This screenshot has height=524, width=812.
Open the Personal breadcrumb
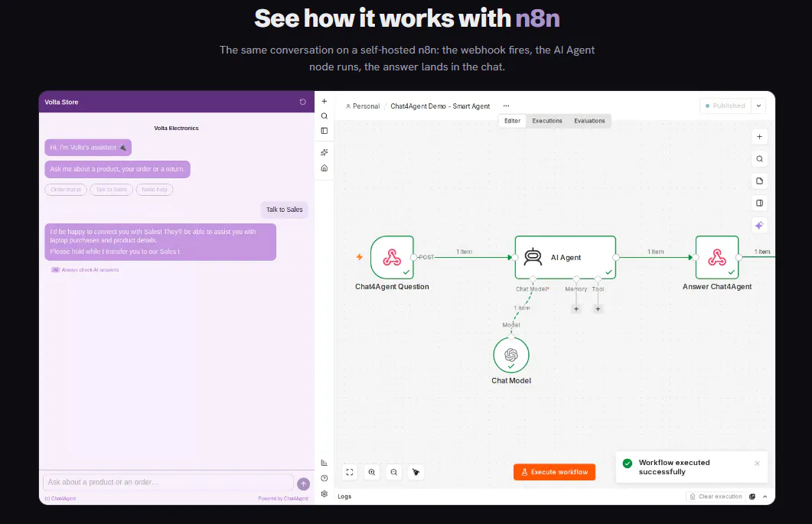(363, 106)
